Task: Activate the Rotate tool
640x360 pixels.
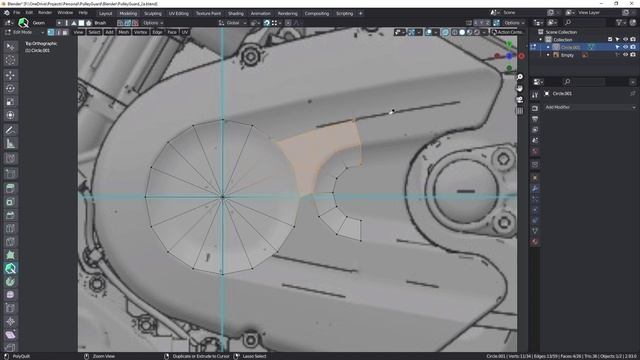Action: pyautogui.click(x=10, y=89)
